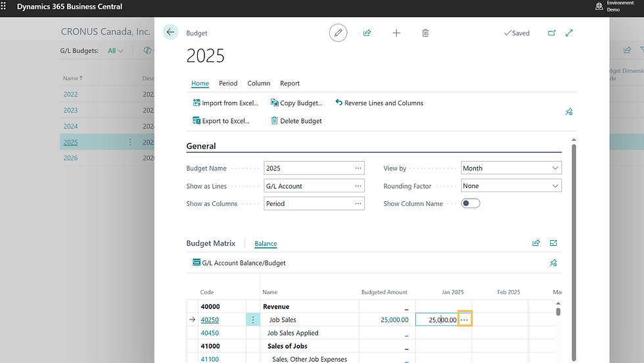Image resolution: width=644 pixels, height=363 pixels.
Task: Click Delete Budget action
Action: [296, 120]
